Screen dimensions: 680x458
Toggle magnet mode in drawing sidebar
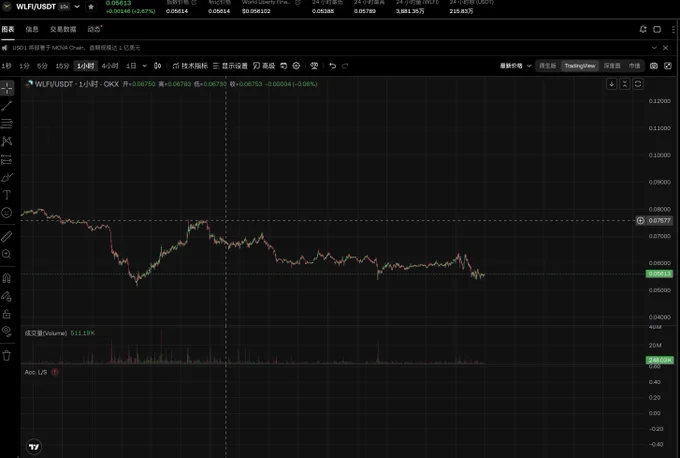(x=7, y=278)
